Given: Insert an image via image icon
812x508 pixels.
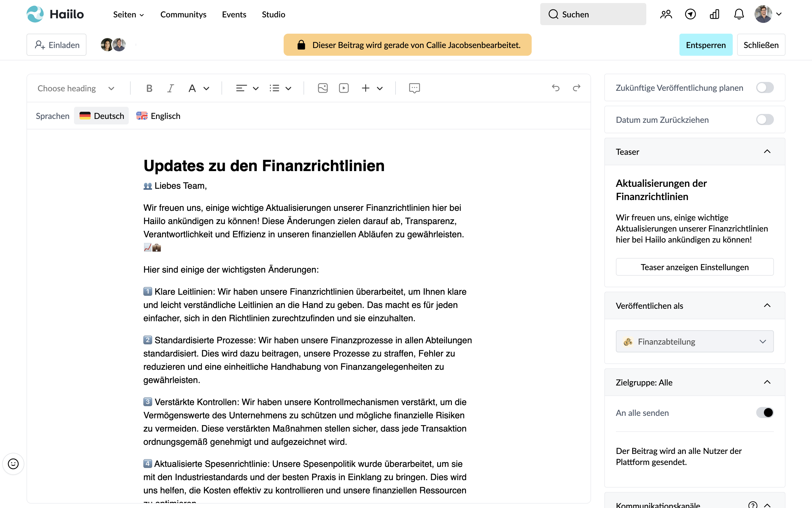Looking at the screenshot, I should tap(323, 88).
